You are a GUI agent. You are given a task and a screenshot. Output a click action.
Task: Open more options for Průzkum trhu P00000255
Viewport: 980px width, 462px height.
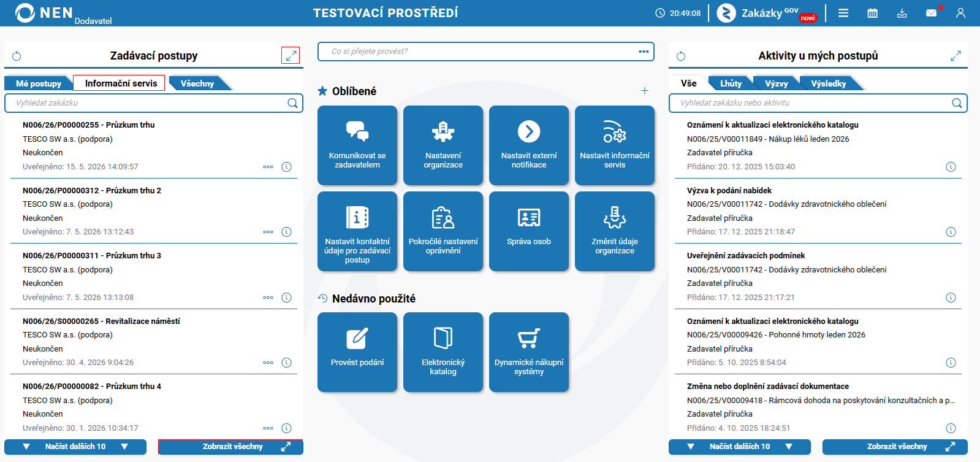point(268,167)
